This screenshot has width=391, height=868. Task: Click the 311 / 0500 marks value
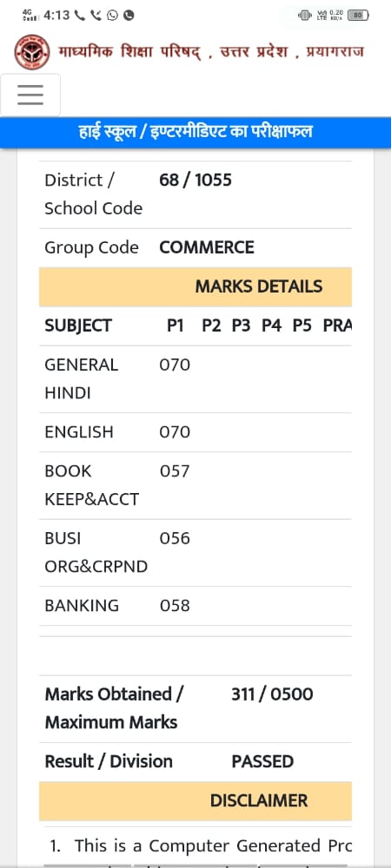point(272,694)
